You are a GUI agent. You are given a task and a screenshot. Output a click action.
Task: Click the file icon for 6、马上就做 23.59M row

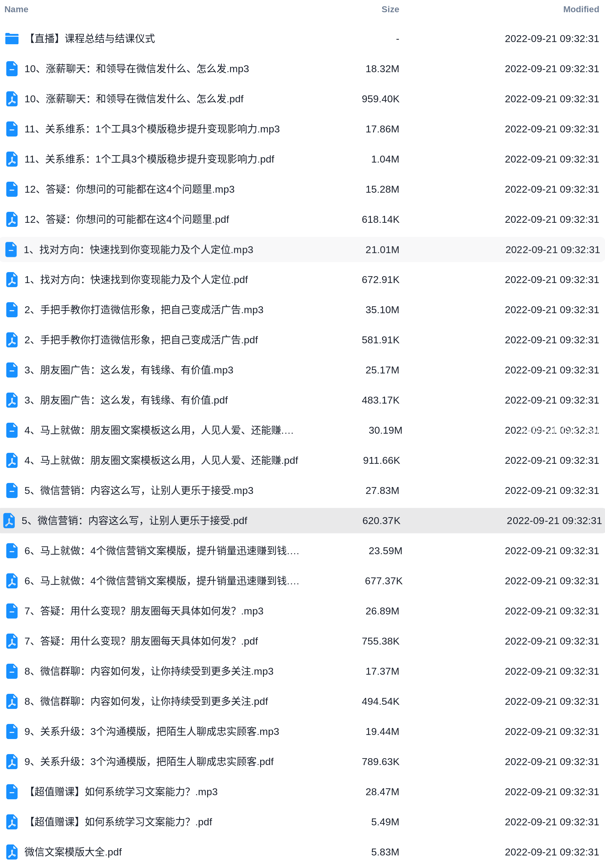[12, 551]
